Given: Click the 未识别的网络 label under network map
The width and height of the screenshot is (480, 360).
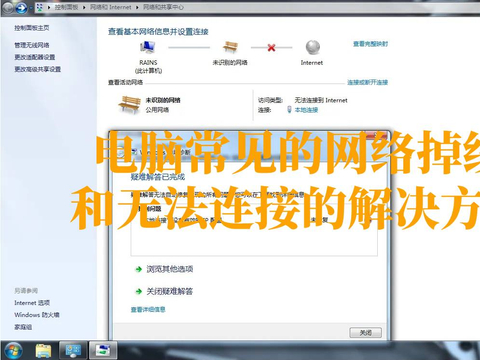Looking at the screenshot, I should 230,62.
